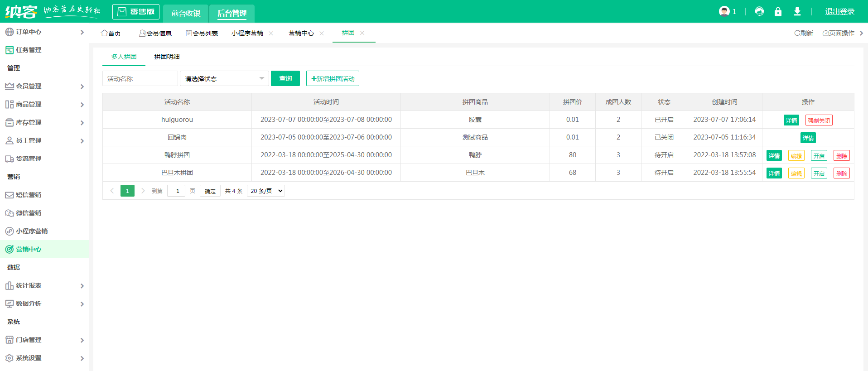
Task: Open 货流管理 in the sidebar
Action: pyautogui.click(x=29, y=159)
